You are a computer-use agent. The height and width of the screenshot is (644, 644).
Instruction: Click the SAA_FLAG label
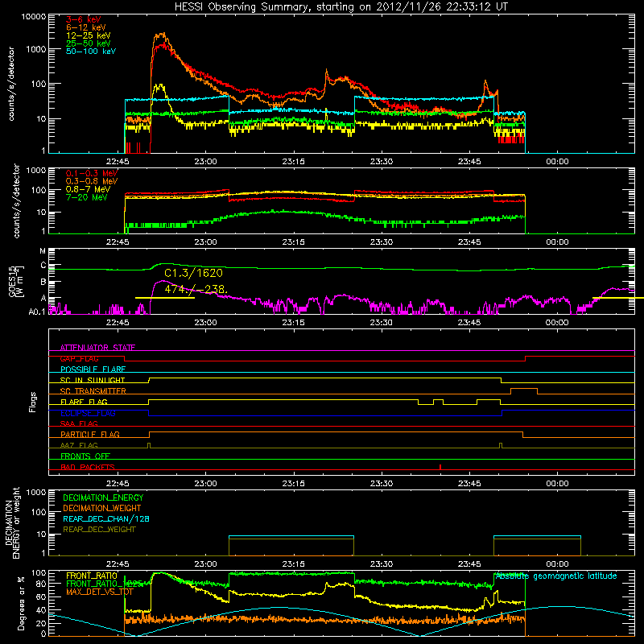pyautogui.click(x=79, y=423)
